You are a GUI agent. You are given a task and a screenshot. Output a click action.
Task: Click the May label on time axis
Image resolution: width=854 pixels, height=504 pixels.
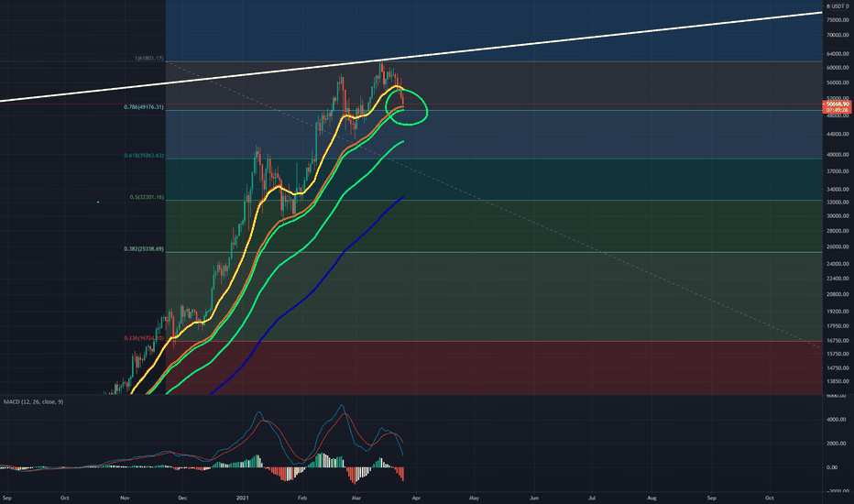(475, 498)
